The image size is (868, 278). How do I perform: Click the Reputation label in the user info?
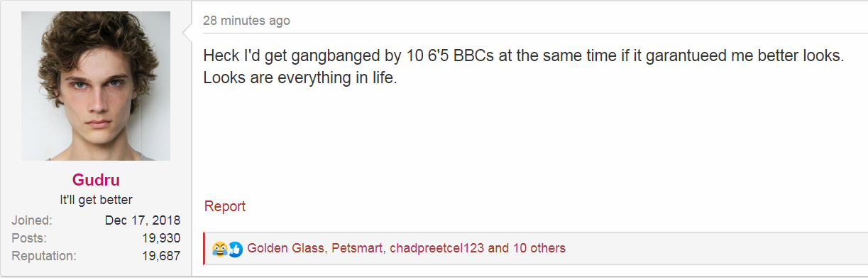43,256
